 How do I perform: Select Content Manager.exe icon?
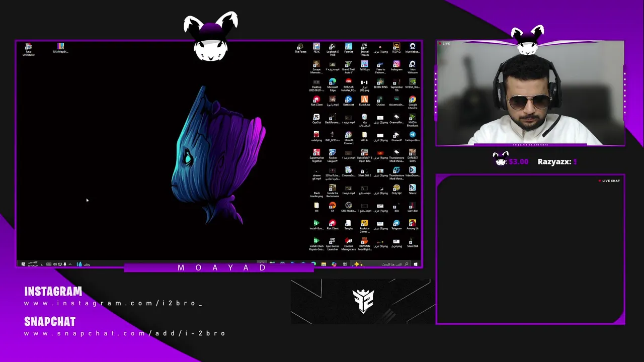pyautogui.click(x=348, y=243)
